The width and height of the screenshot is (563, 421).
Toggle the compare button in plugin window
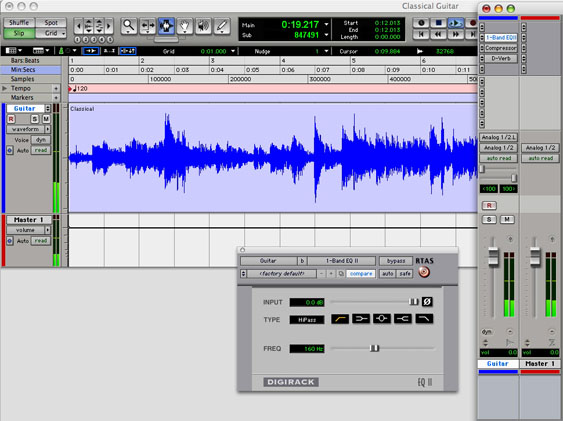click(361, 274)
